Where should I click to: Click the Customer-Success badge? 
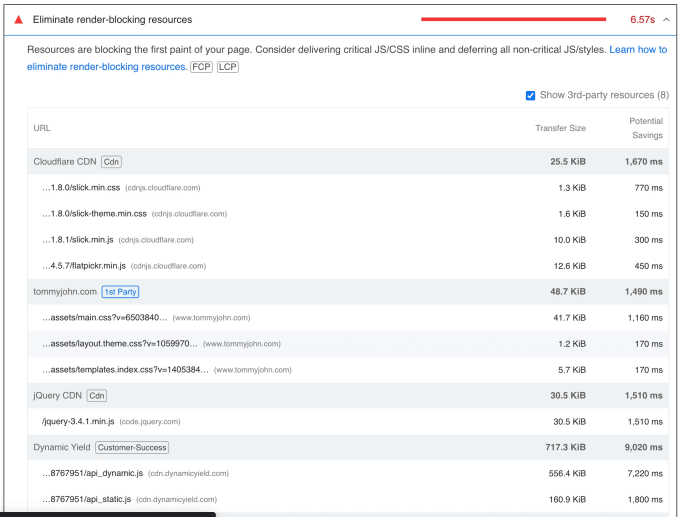point(132,447)
